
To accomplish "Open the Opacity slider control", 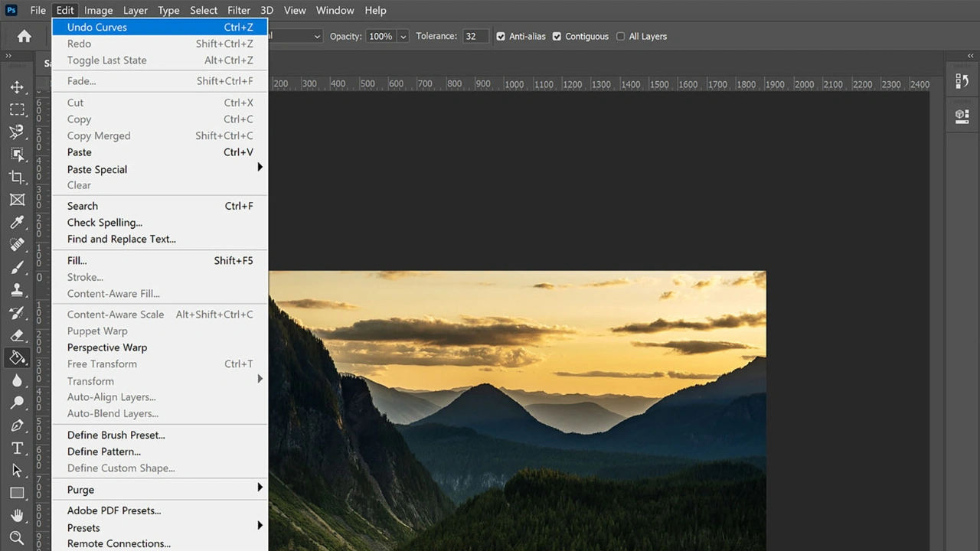I will (403, 36).
